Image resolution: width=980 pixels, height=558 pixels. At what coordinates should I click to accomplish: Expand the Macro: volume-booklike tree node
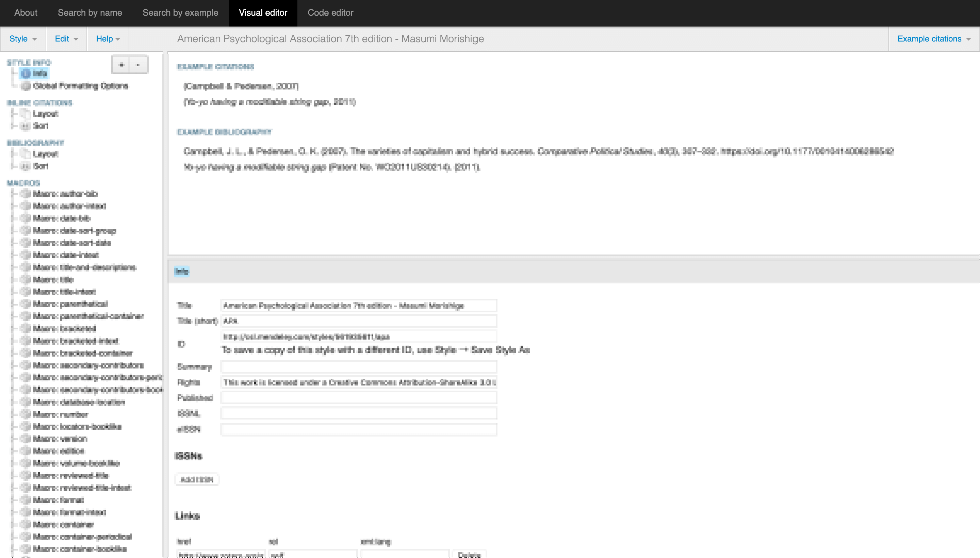pos(14,464)
